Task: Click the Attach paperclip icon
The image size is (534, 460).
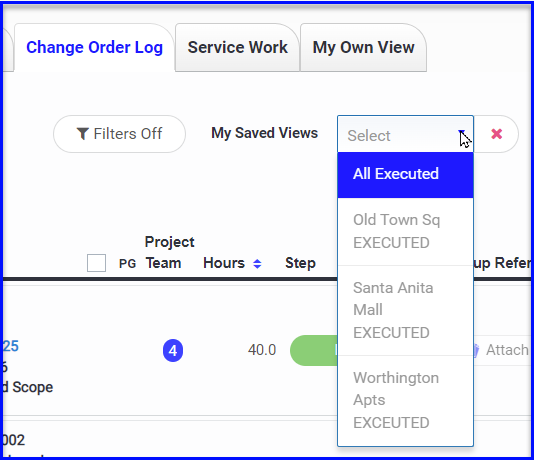Action: point(476,350)
